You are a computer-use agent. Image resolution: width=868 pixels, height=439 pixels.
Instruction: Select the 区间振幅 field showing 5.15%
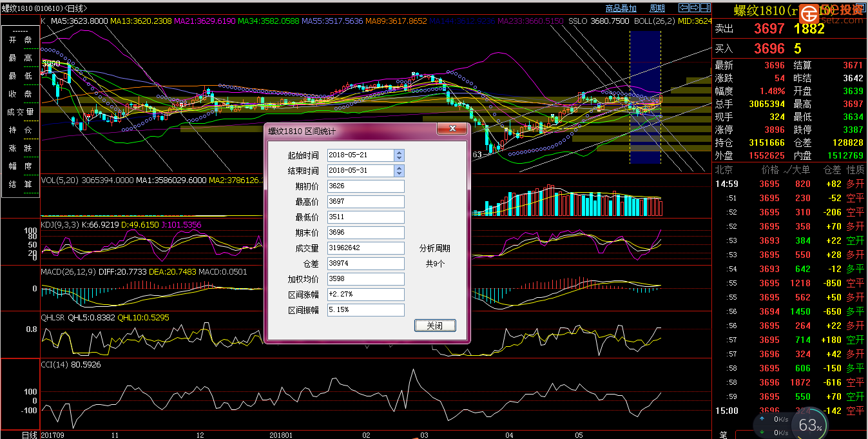tap(365, 310)
